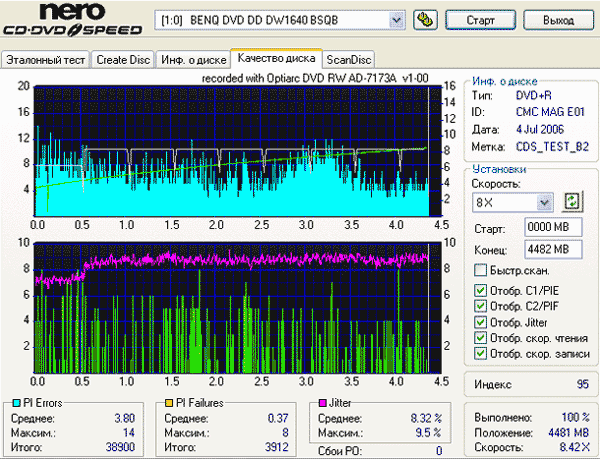
Task: Click the Старт button
Action: tap(480, 20)
